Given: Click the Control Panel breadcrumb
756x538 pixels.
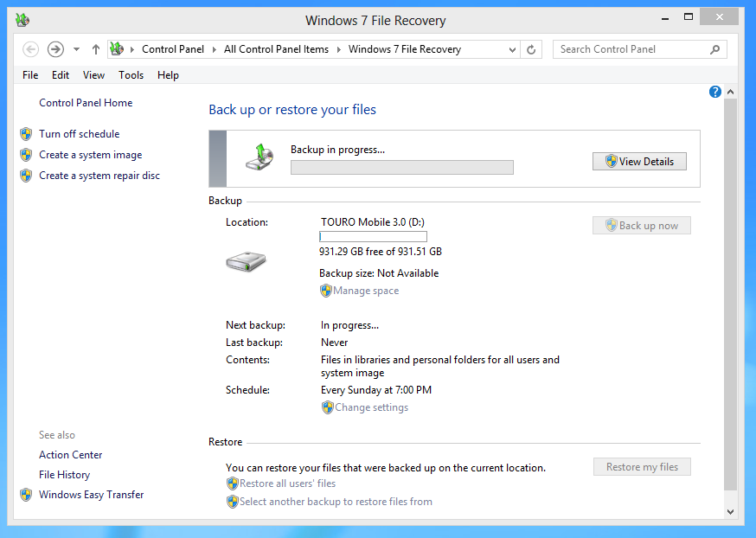Looking at the screenshot, I should (x=173, y=49).
